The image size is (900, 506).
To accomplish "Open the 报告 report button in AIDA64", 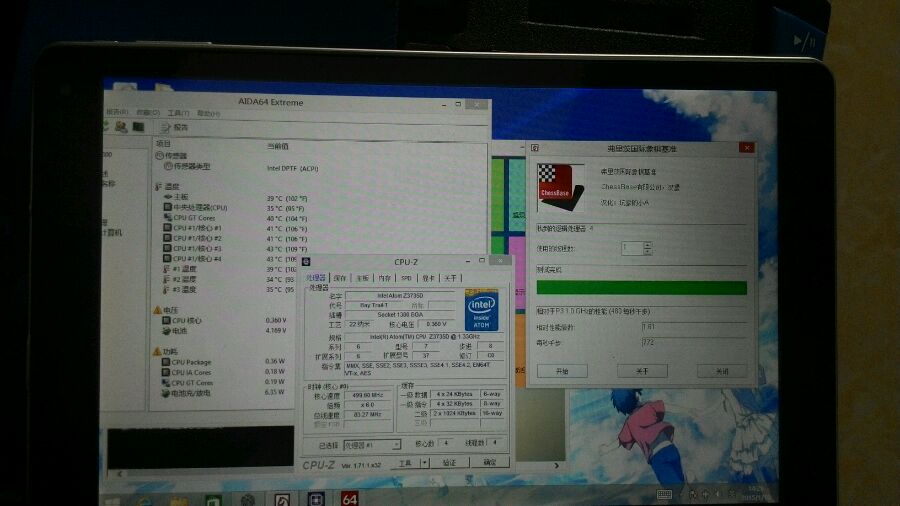I will click(x=174, y=127).
